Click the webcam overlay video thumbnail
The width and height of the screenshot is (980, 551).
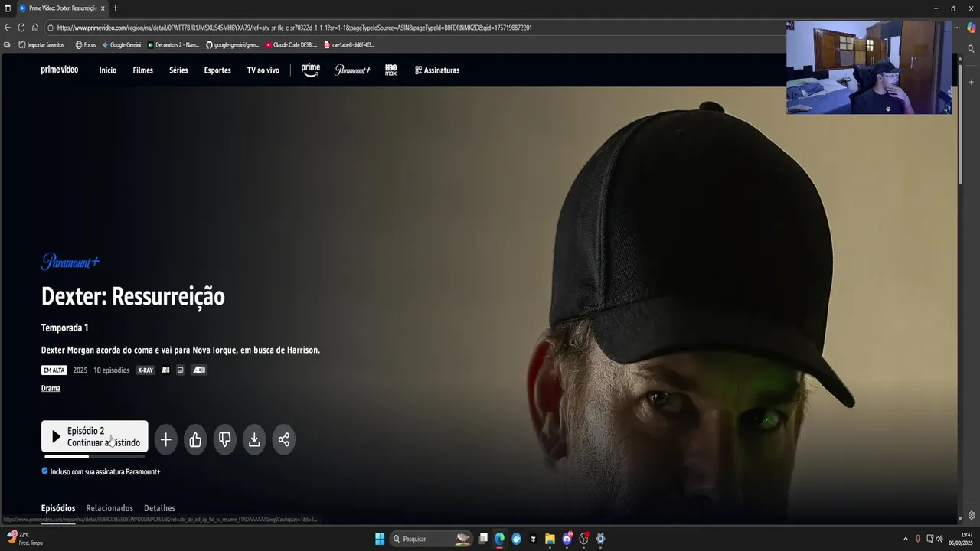870,67
